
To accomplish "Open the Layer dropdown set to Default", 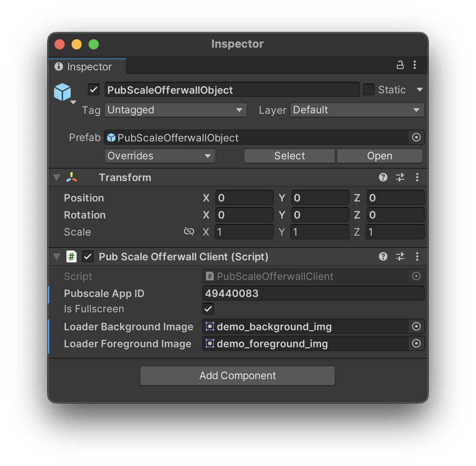I will coord(357,110).
